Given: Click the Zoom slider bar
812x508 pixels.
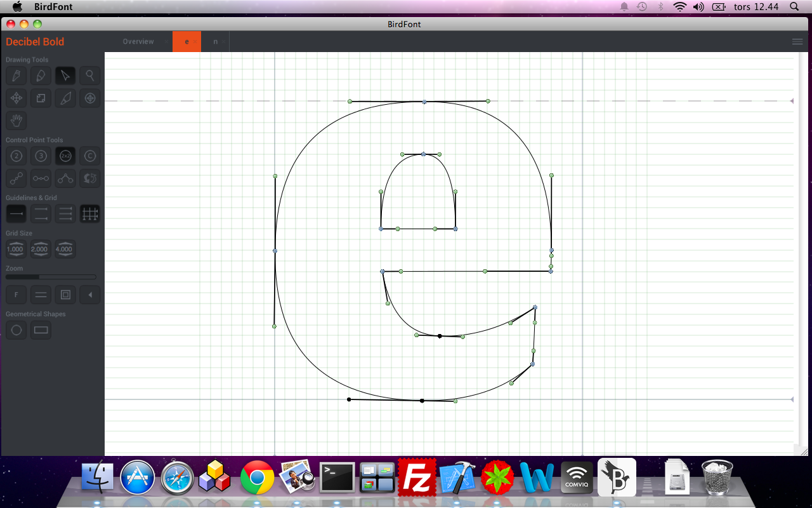Looking at the screenshot, I should (51, 277).
